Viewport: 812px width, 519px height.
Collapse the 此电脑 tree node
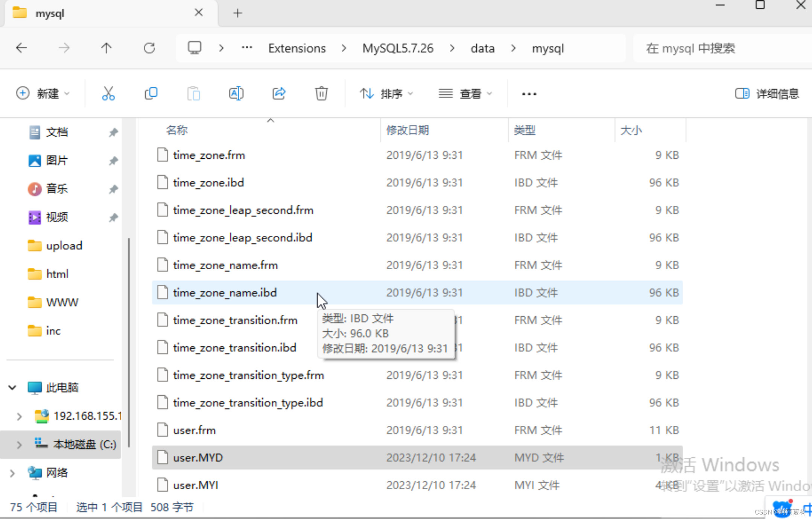[12, 387]
